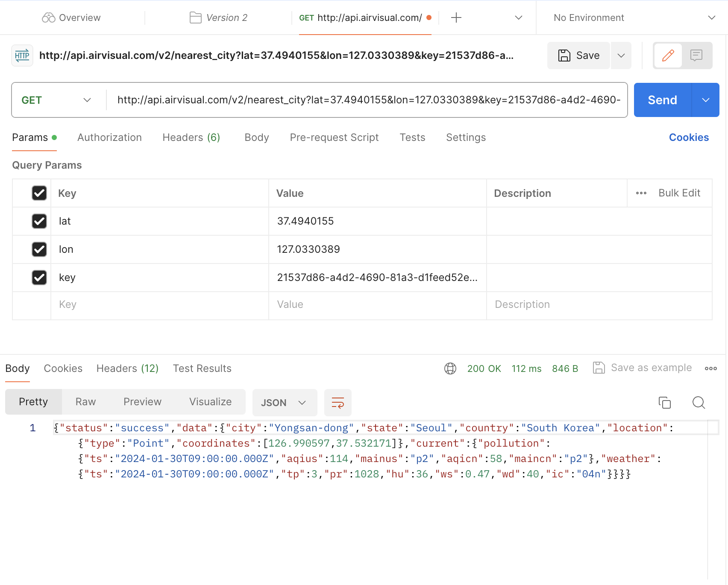Switch to the request Body tab

click(x=257, y=137)
